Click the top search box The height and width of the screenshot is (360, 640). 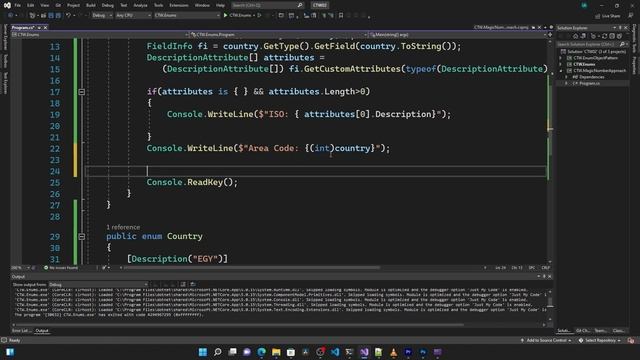coord(267,5)
